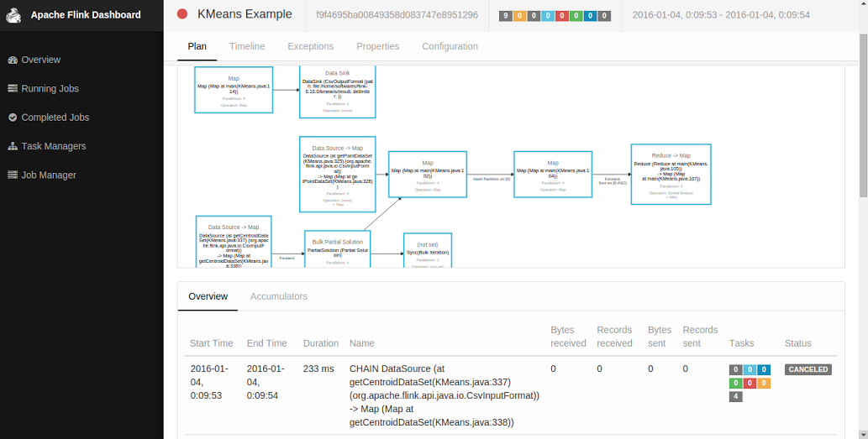The image size is (868, 439).
Task: Click the KMeans Example job title
Action: (245, 14)
